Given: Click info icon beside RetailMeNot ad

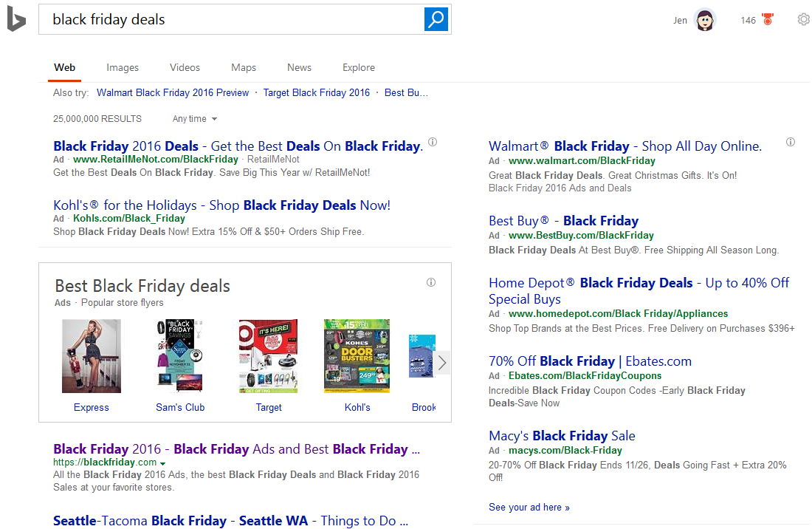Looking at the screenshot, I should [433, 142].
